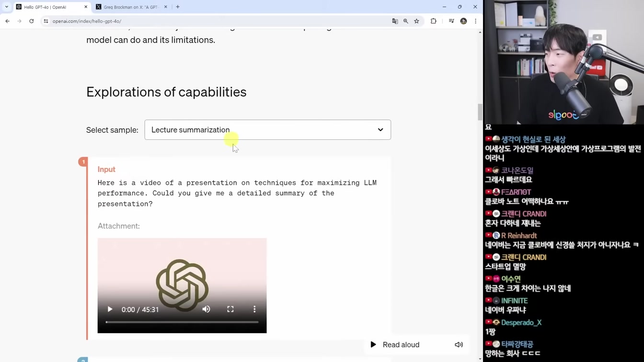644x362 pixels.
Task: Click the page vertical scrollbar thumb
Action: point(480,112)
